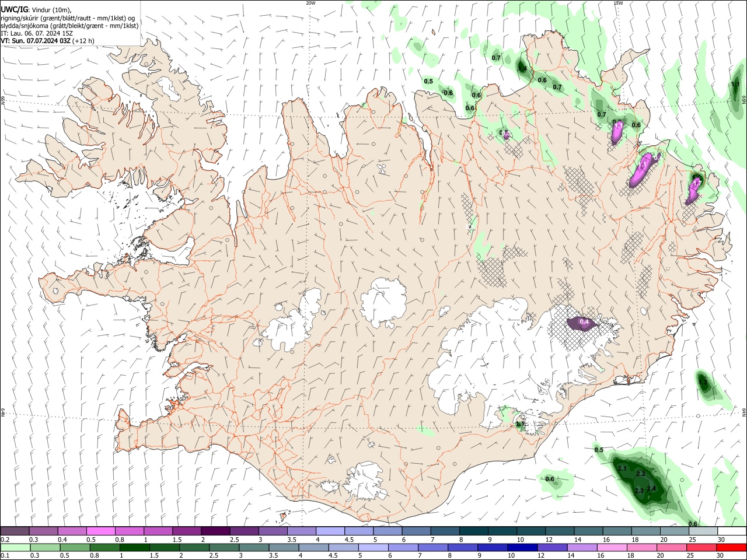Select the '2.1' precipitation value offshore

(x=622, y=468)
